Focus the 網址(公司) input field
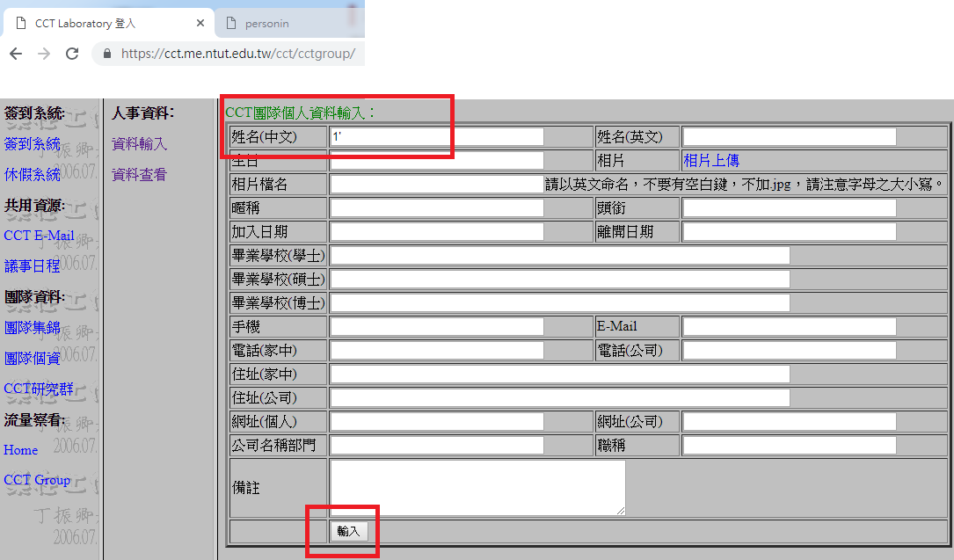Image resolution: width=954 pixels, height=560 pixels. coord(789,421)
